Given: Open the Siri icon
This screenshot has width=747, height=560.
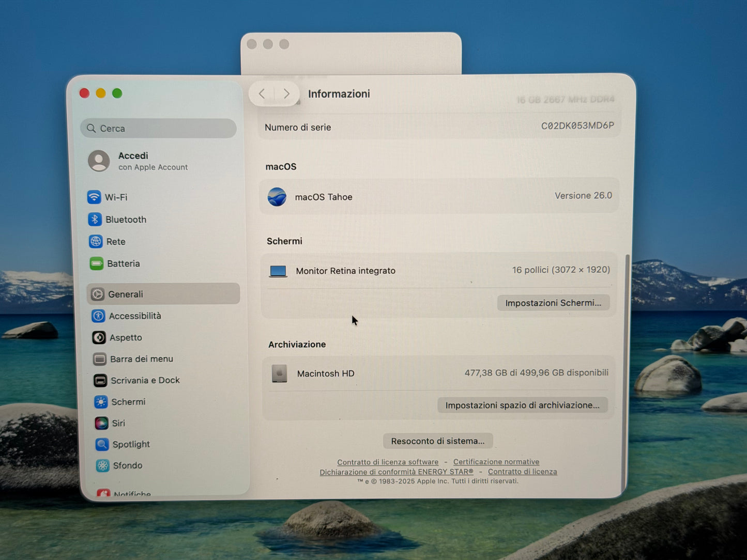Looking at the screenshot, I should pyautogui.click(x=101, y=423).
